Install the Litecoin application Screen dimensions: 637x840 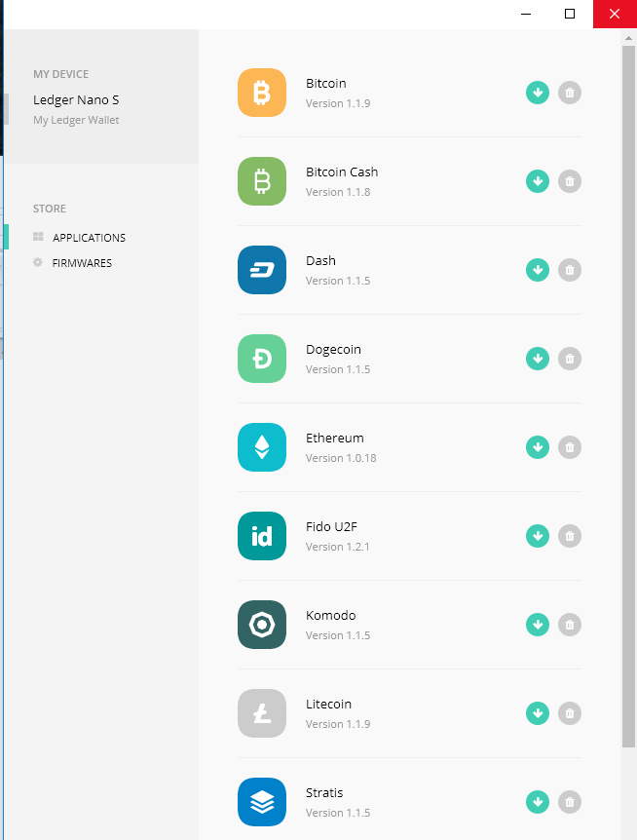click(538, 713)
